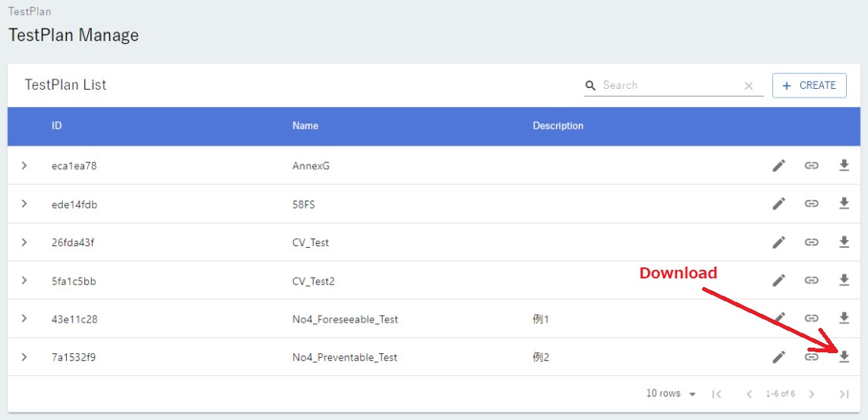Click edit pencil icon for AnnexG

778,165
